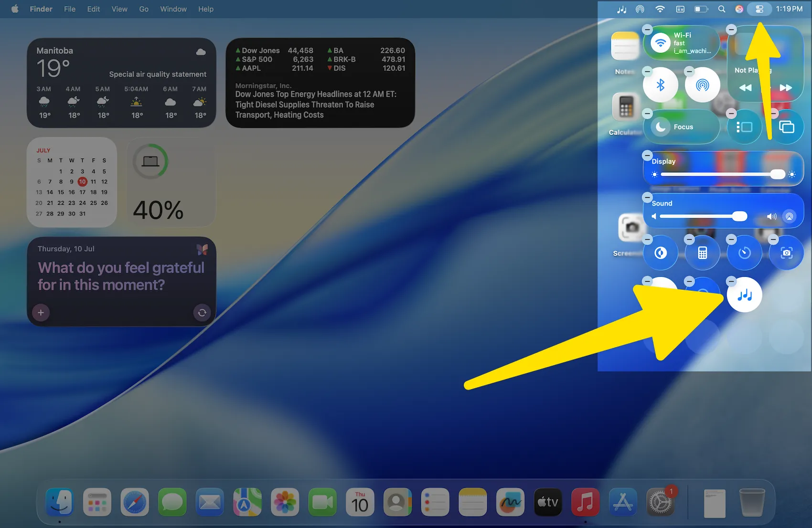Select July 10 in the calendar widget
This screenshot has height=528, width=812.
coord(82,181)
